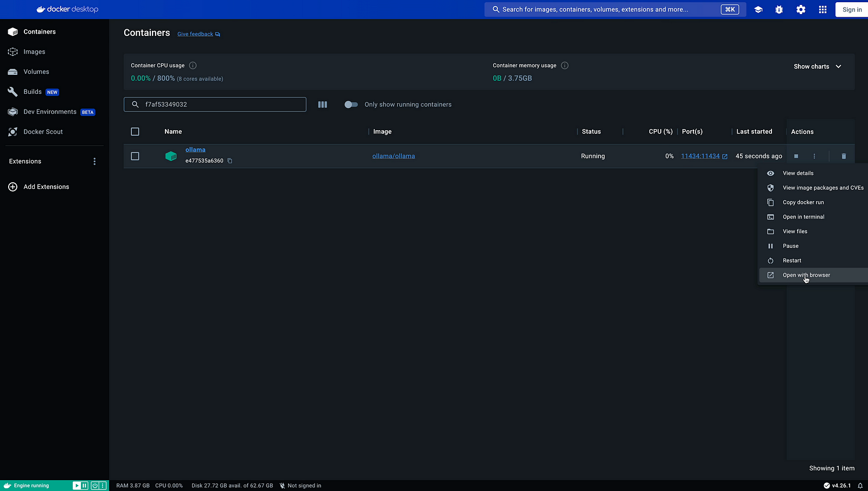Toggle Only show running containers switch
Screen dimensions: 868x491
pos(351,105)
